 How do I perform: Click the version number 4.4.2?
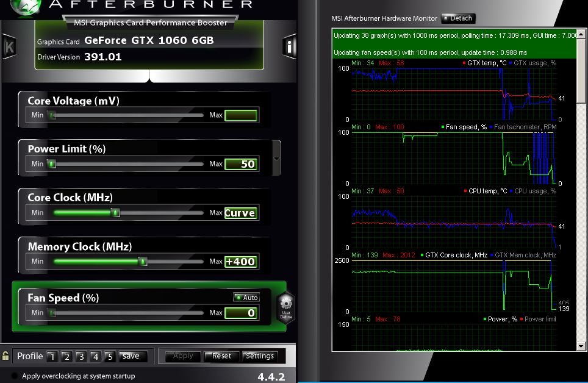click(x=271, y=377)
